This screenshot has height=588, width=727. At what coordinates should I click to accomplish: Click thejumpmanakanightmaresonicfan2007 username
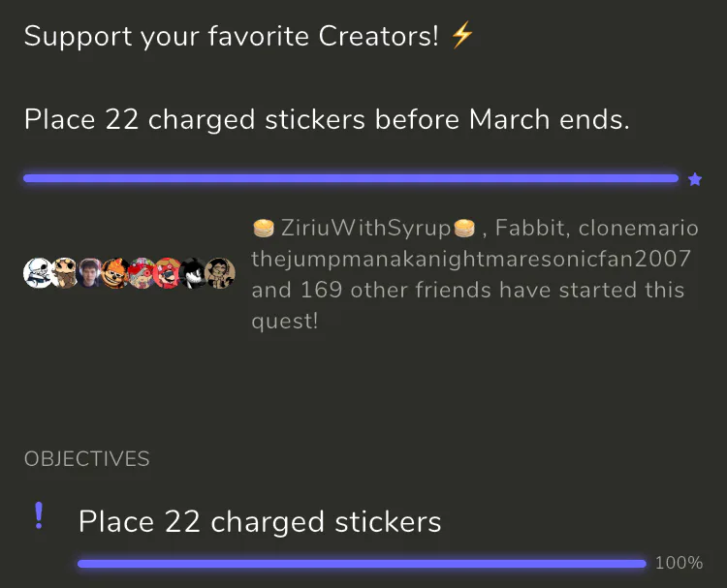point(471,260)
